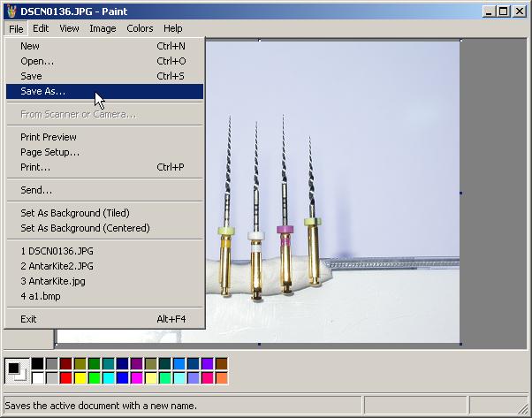Choose Print... from the File menu
The width and height of the screenshot is (532, 418).
pos(104,167)
